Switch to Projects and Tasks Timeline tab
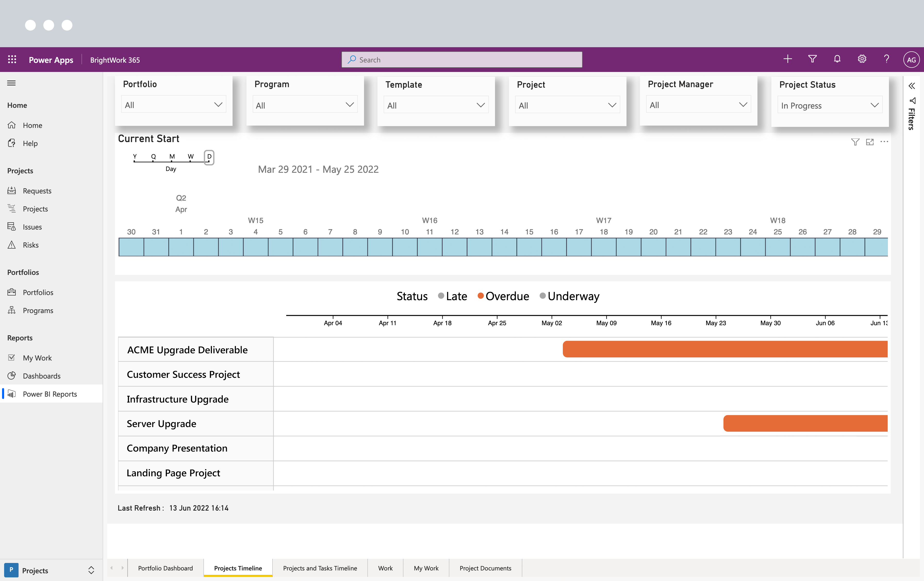Viewport: 924px width, 581px height. click(320, 568)
